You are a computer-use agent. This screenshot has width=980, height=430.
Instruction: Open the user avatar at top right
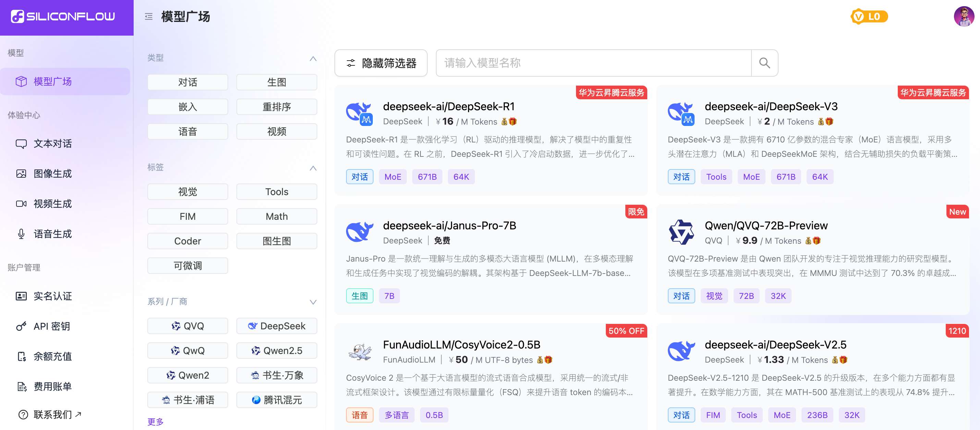click(964, 16)
